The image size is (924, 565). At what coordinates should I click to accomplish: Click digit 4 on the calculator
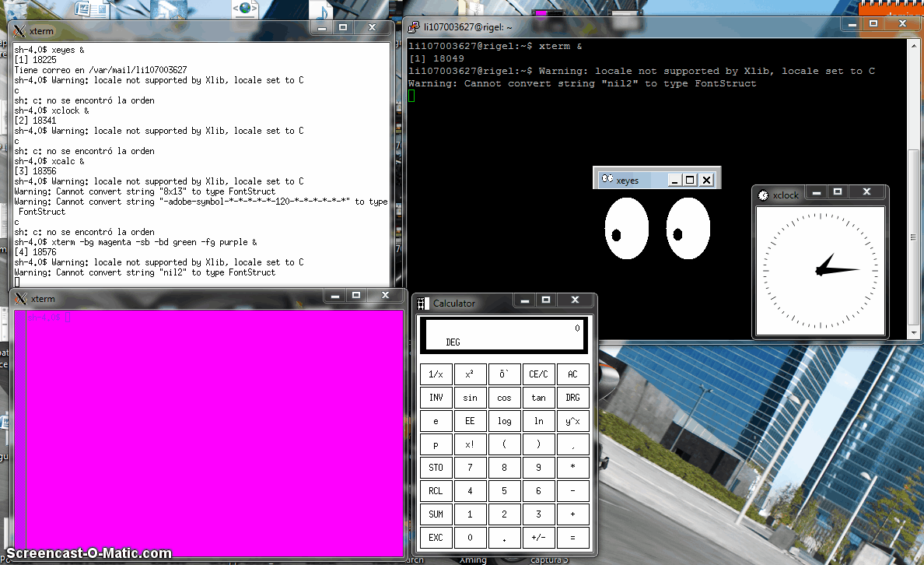tap(470, 491)
